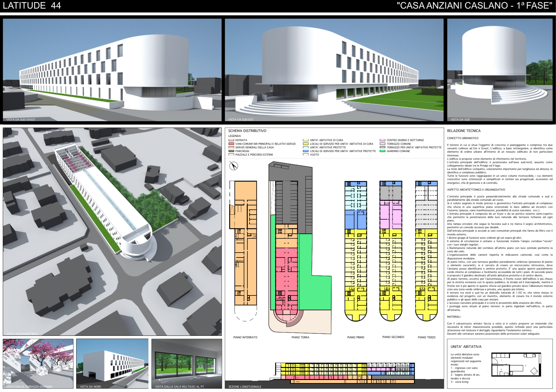The width and height of the screenshot is (556, 392).
Task: Click the 'SCHEMA DISTRIBUTIVO' heading
Action: (x=247, y=131)
